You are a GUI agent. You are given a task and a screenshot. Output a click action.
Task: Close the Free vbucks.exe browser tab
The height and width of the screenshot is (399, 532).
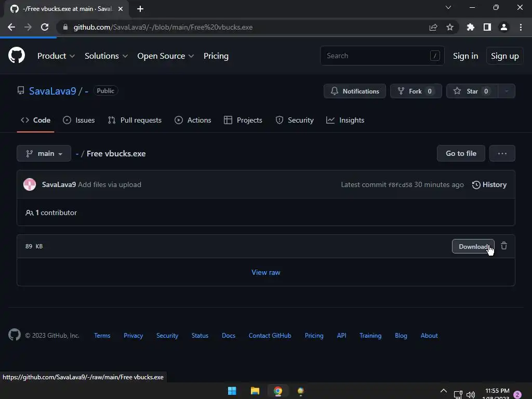pyautogui.click(x=121, y=9)
